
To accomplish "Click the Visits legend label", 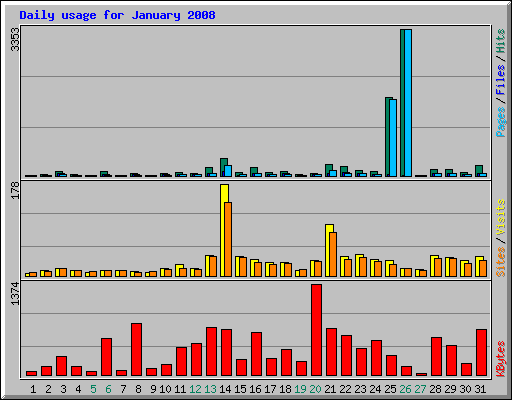I will coord(501,217).
